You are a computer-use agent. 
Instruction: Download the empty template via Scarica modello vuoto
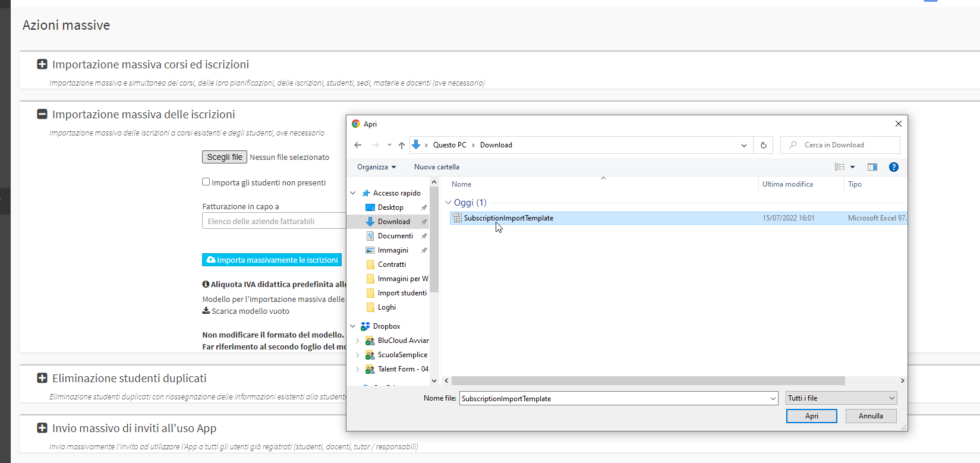pos(246,311)
